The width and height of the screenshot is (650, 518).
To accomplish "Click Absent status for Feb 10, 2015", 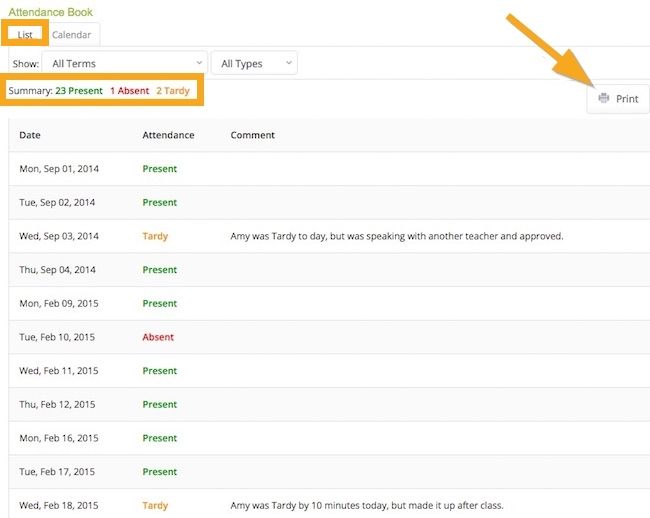I will 158,337.
